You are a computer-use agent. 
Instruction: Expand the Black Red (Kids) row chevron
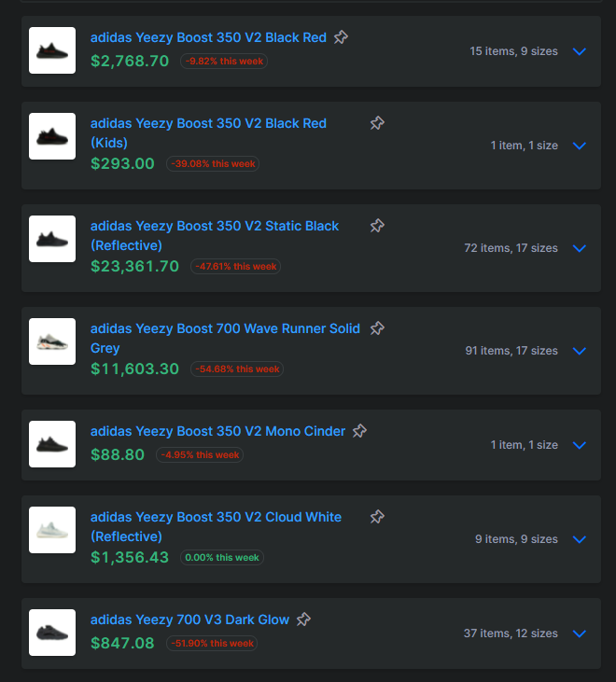click(x=580, y=146)
